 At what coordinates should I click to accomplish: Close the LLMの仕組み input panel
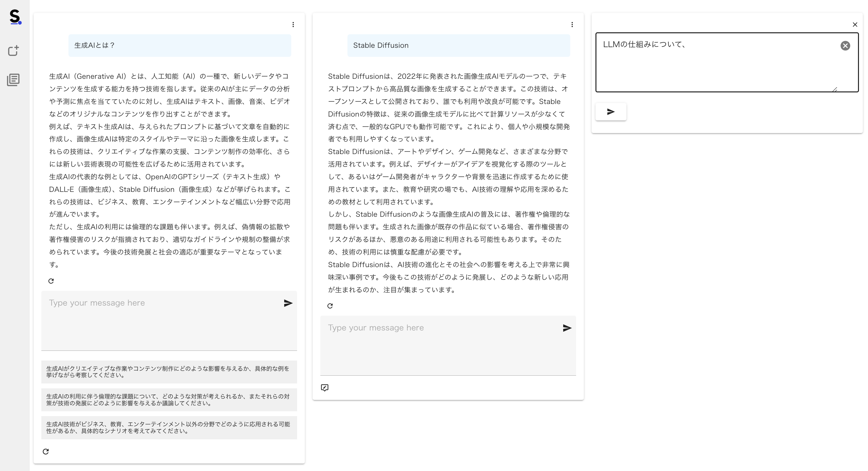(x=855, y=25)
